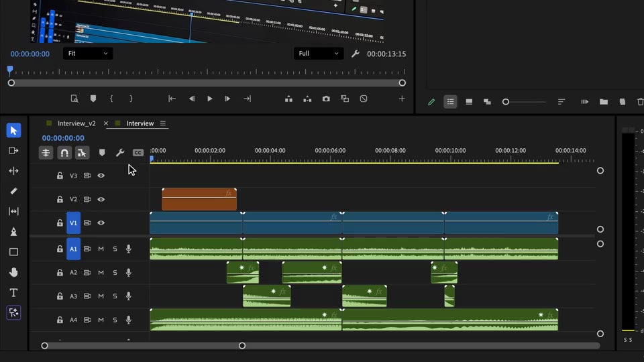Viewport: 644px width, 362px height.
Task: Open the Fit zoom level dropdown
Action: click(x=88, y=54)
